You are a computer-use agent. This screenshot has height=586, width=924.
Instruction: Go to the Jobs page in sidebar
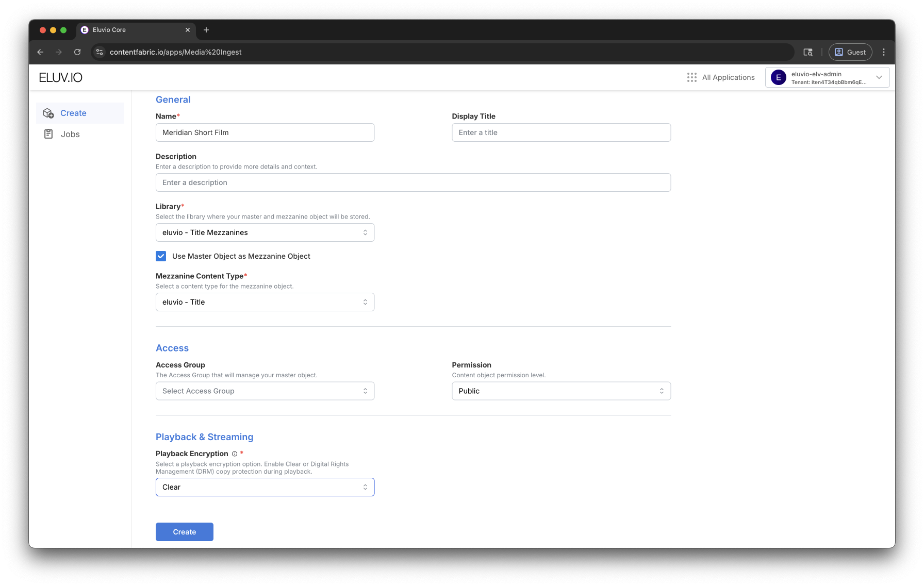click(x=70, y=134)
